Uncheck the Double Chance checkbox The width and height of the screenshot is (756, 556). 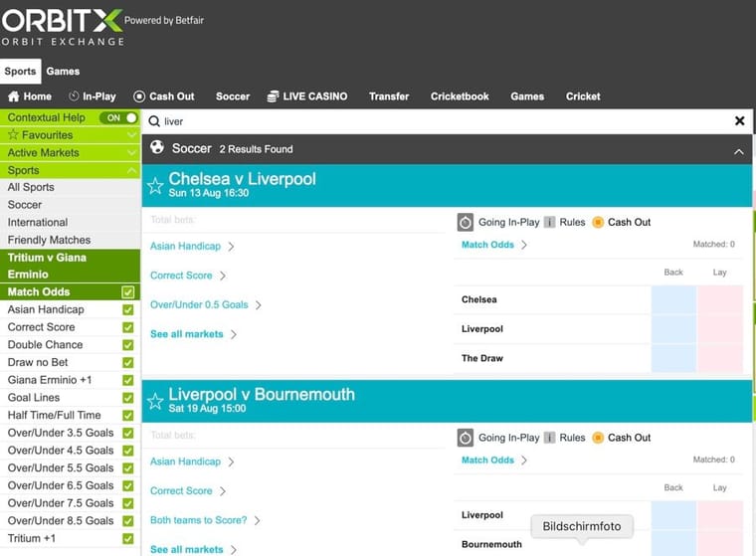click(127, 345)
